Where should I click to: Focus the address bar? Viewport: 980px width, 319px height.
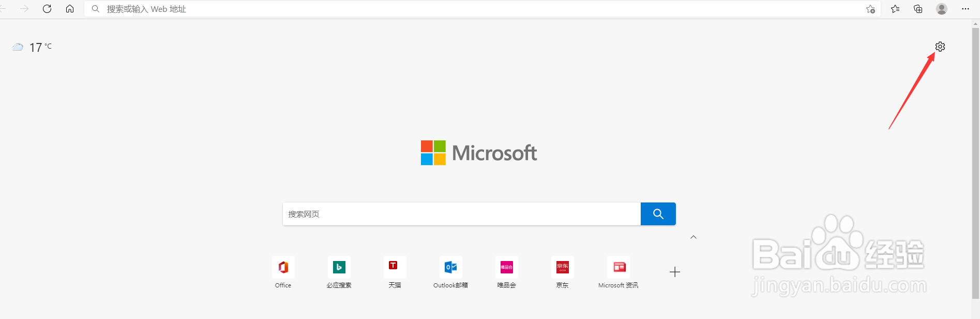coord(465,9)
